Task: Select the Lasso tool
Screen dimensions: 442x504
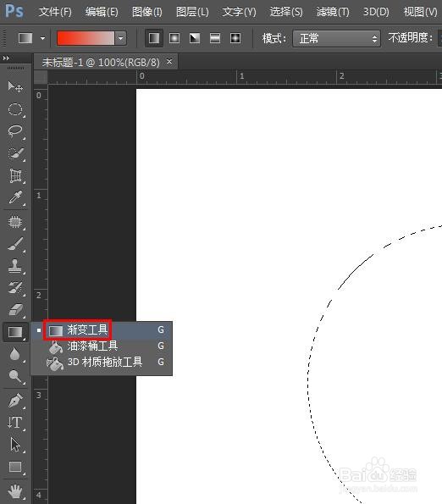Action: coord(15,131)
